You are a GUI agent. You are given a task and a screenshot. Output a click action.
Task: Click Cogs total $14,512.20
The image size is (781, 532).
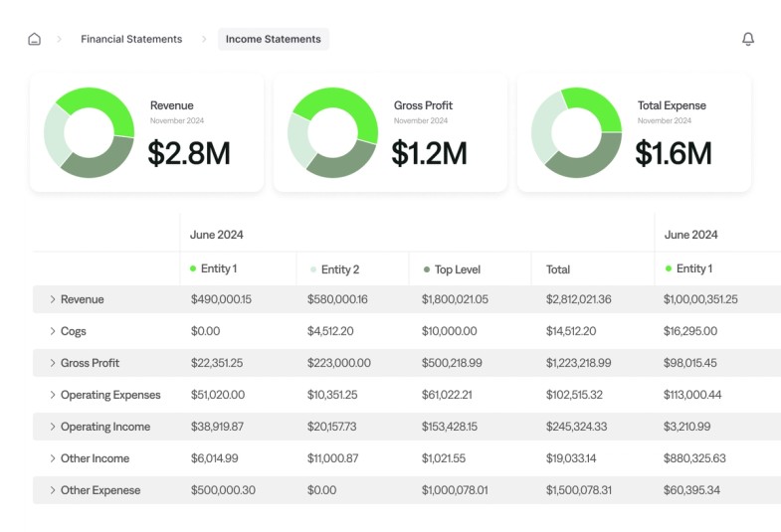tap(571, 331)
